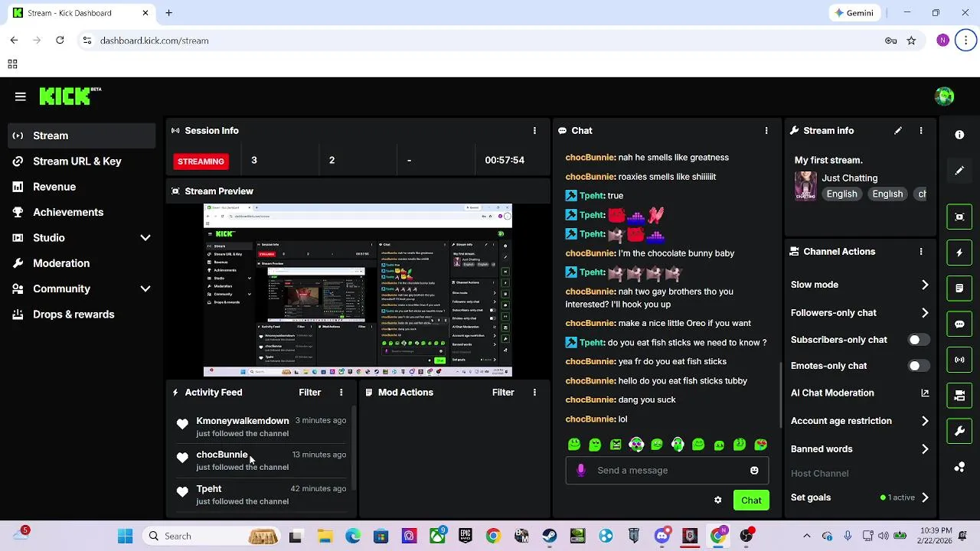The image size is (980, 551).
Task: Bookmark this page with the star icon
Action: click(911, 41)
